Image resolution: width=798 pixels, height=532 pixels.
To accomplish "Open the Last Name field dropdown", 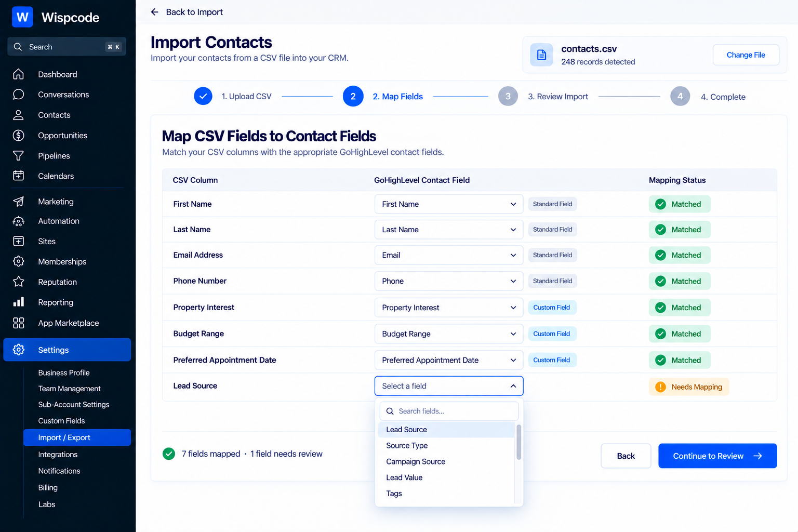I will pos(449,230).
